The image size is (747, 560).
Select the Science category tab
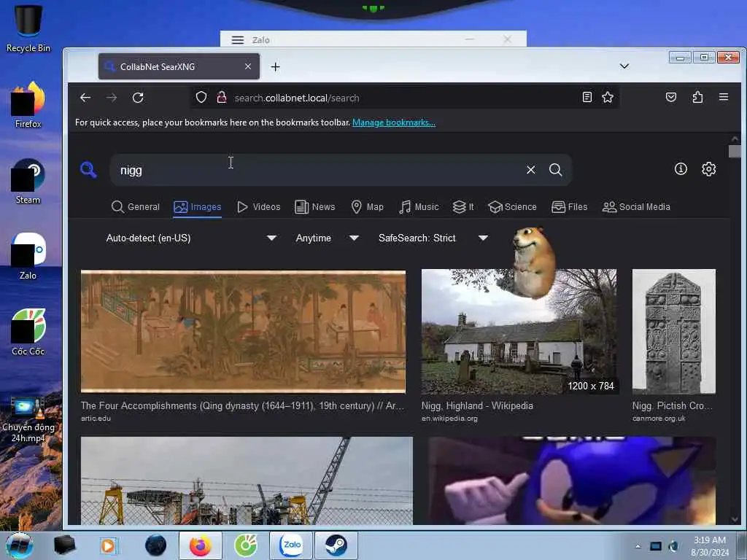click(x=513, y=206)
